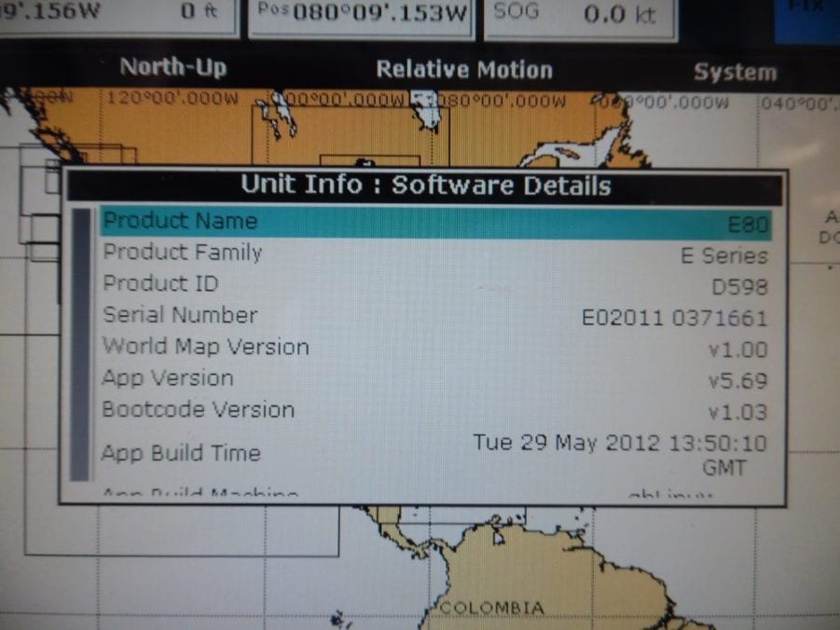Viewport: 840px width, 630px height.
Task: Click the v1.00 world map version value
Action: [738, 349]
